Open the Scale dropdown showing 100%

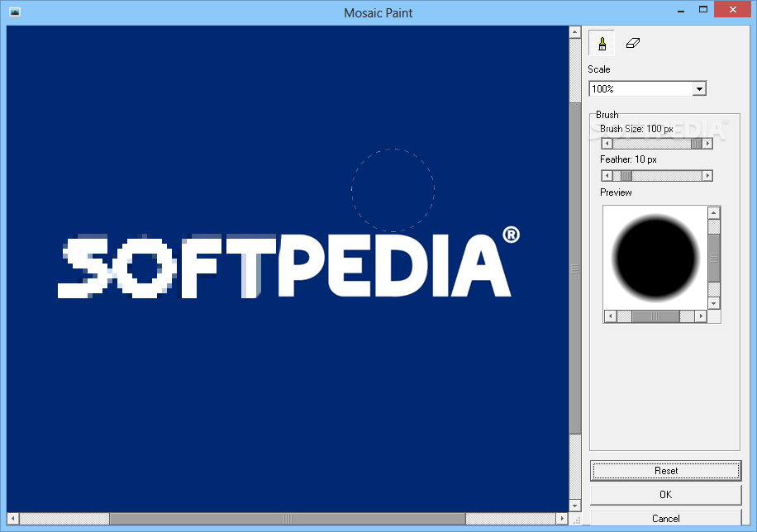699,89
